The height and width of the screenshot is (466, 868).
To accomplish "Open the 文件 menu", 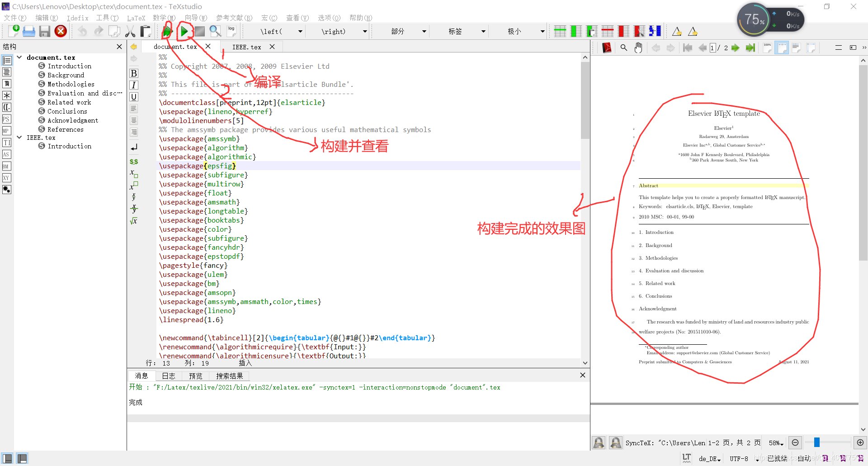I will click(x=15, y=18).
